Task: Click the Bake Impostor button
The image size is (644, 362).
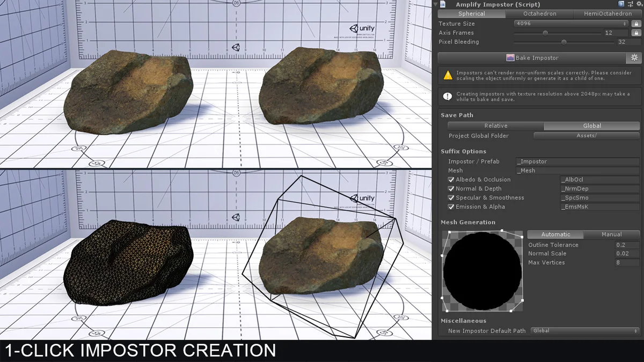Action: coord(532,58)
